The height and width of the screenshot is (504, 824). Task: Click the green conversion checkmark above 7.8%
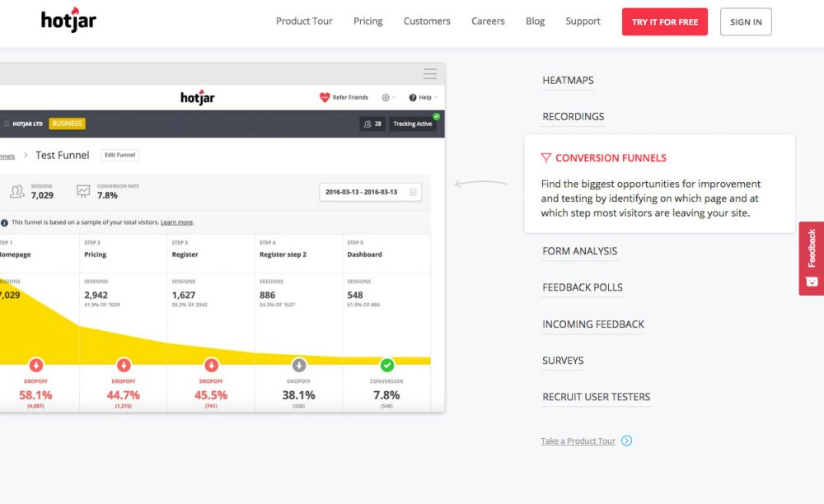(386, 364)
